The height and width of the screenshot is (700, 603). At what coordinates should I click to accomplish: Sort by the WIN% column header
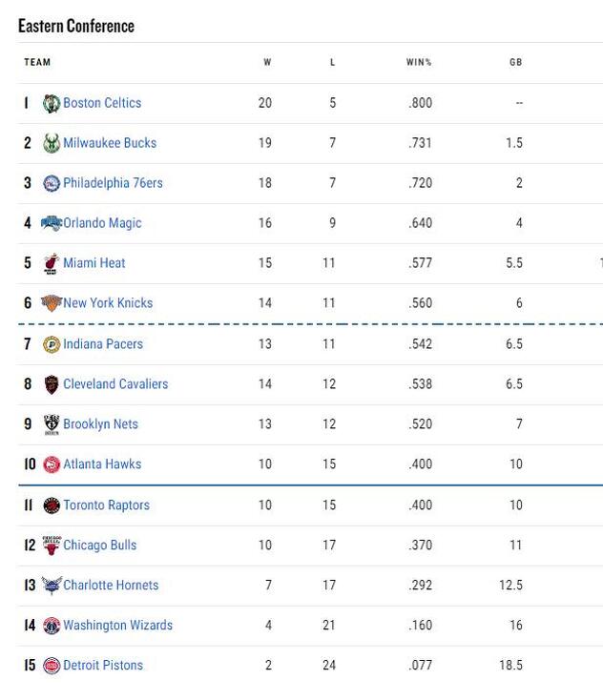point(419,62)
